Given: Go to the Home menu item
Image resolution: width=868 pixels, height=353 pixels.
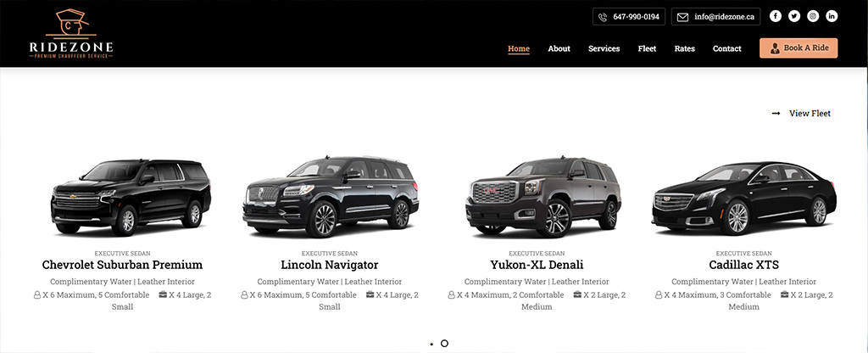Looking at the screenshot, I should [519, 48].
